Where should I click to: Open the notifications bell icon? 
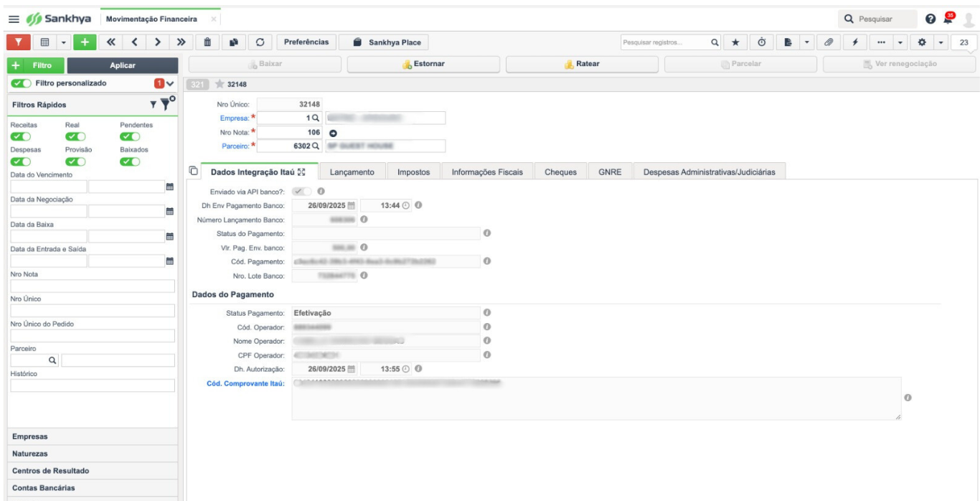(x=948, y=17)
